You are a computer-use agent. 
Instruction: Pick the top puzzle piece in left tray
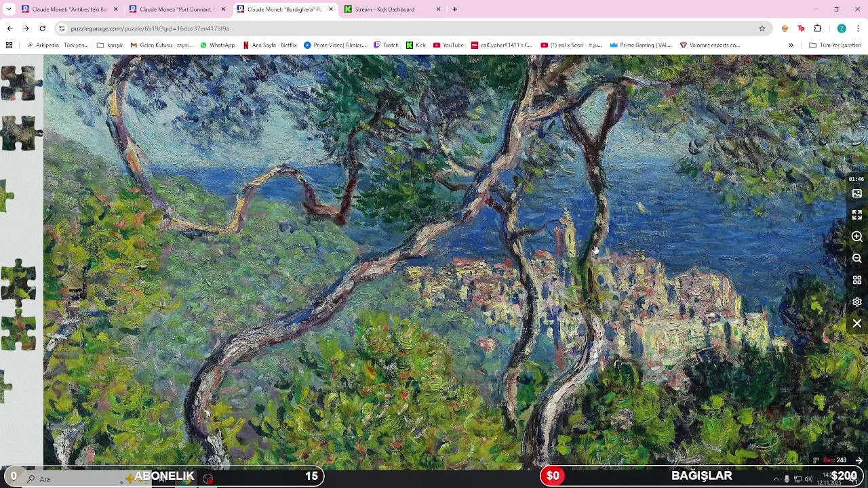click(x=21, y=83)
